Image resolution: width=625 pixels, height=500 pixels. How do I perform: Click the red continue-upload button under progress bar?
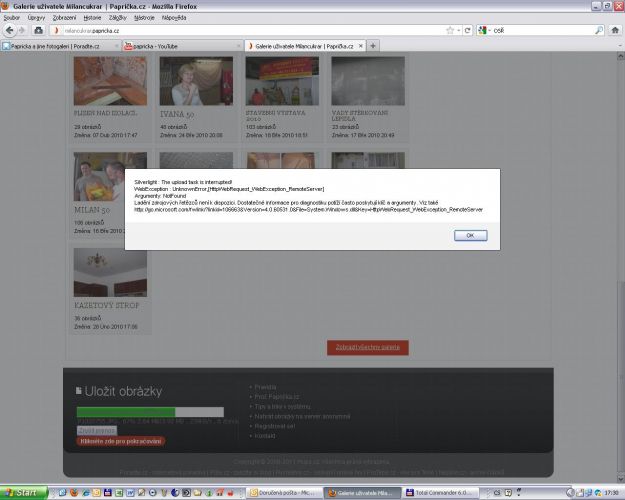(120, 441)
